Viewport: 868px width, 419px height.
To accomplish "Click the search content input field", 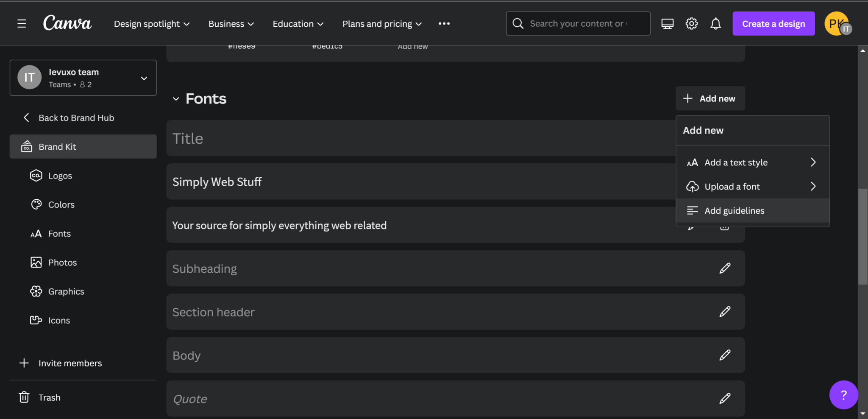I will (x=578, y=24).
